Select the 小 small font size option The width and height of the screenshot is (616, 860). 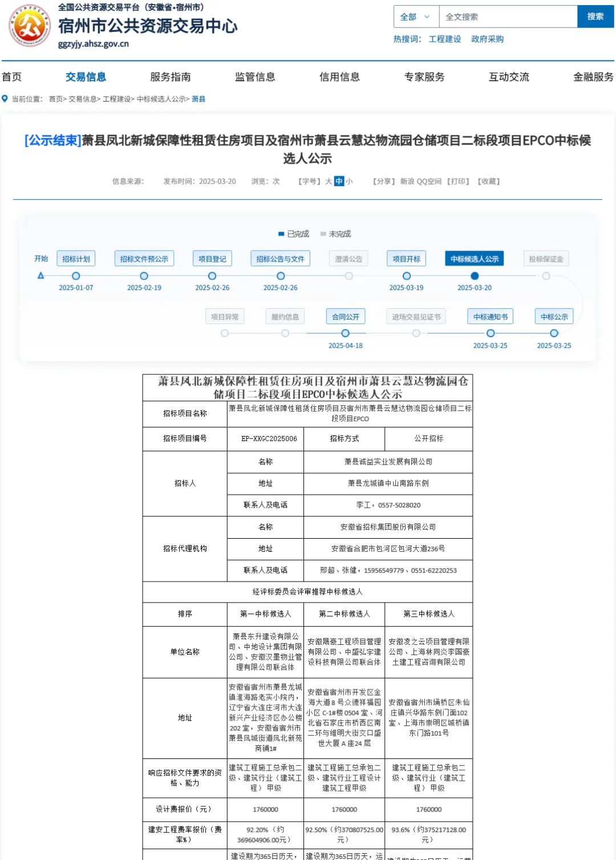349,181
